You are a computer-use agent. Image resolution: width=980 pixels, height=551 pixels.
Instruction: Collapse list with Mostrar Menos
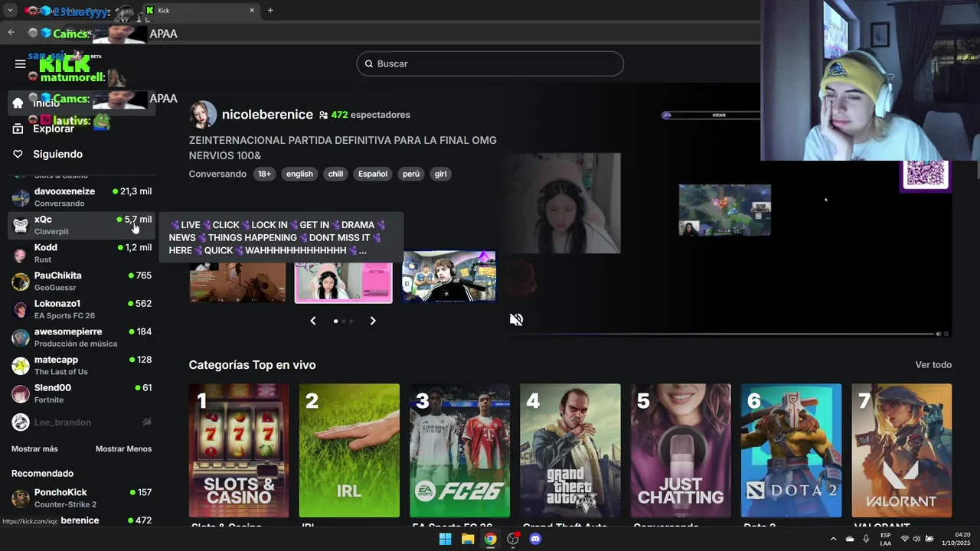click(x=123, y=448)
